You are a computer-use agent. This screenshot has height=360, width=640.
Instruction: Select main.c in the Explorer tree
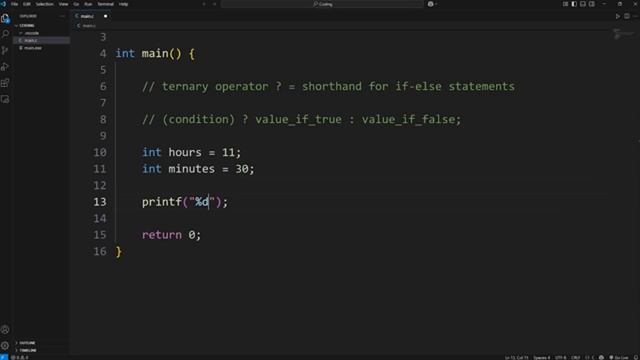42,40
